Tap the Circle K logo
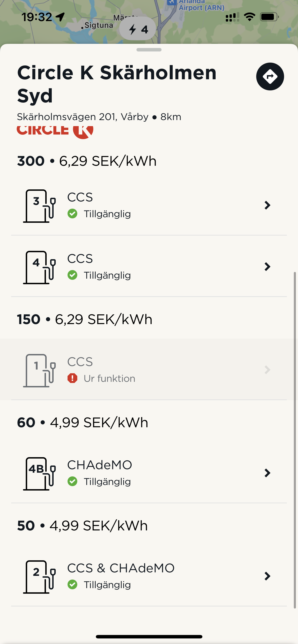The image size is (298, 644). [55, 131]
